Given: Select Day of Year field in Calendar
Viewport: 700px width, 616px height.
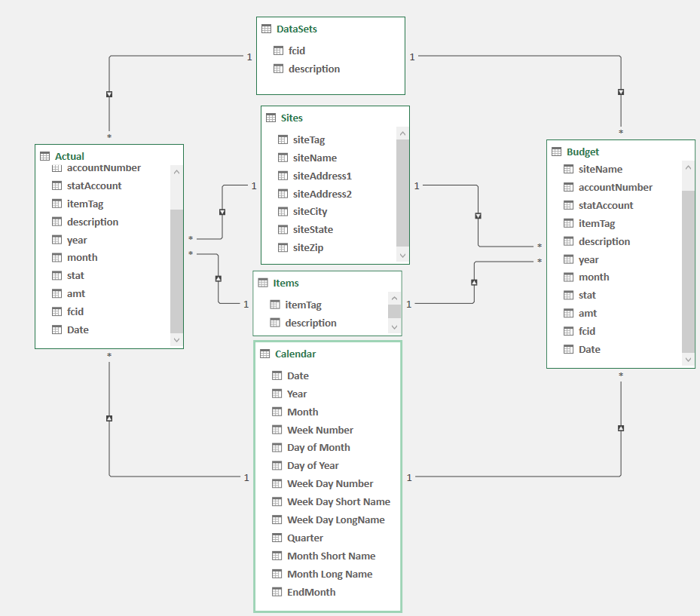Looking at the screenshot, I should (313, 466).
